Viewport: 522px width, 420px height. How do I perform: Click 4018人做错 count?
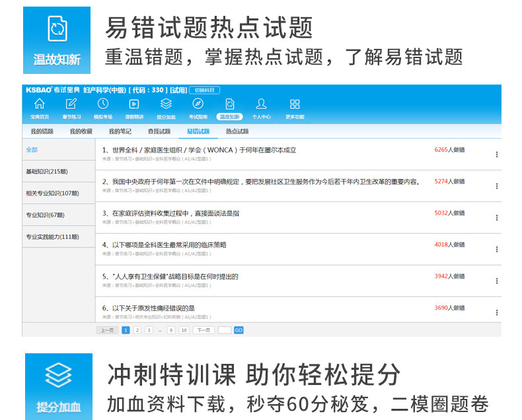[x=449, y=244]
